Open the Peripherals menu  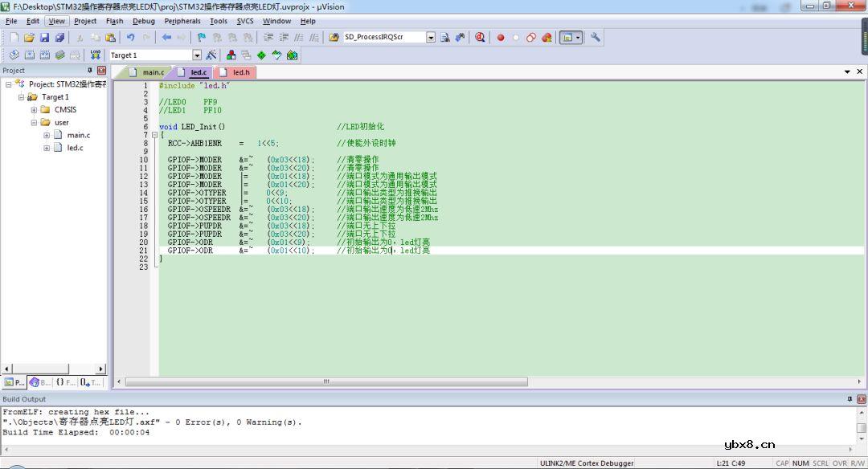click(182, 21)
